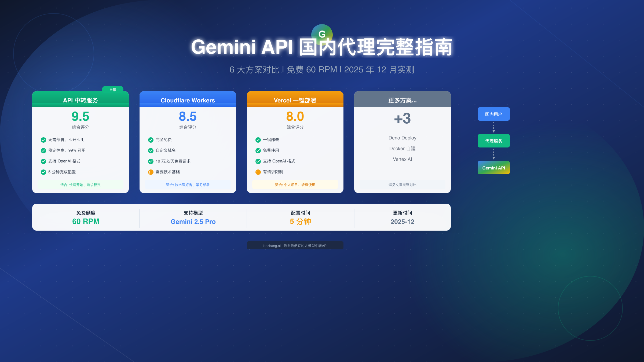Screen dimensions: 644x362
Task: Select the checkmark beside 支持 OpenAI 格式 on Vercel card
Action: [x=257, y=161]
